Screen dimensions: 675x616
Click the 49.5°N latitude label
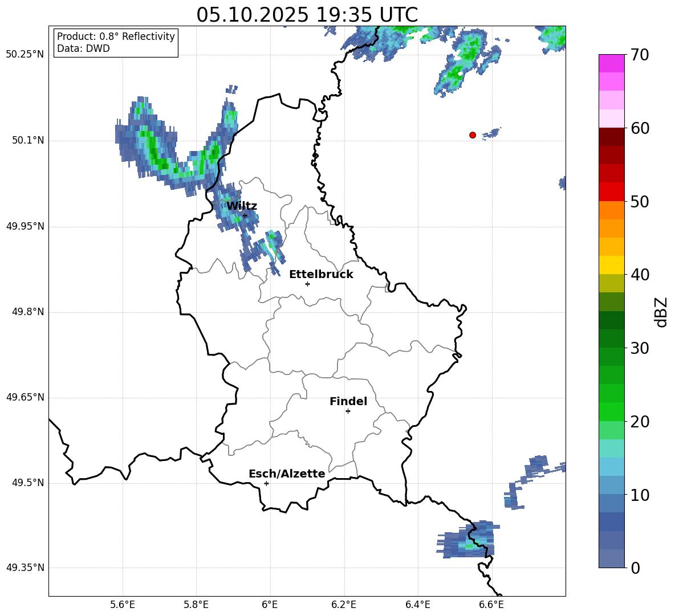pyautogui.click(x=28, y=483)
